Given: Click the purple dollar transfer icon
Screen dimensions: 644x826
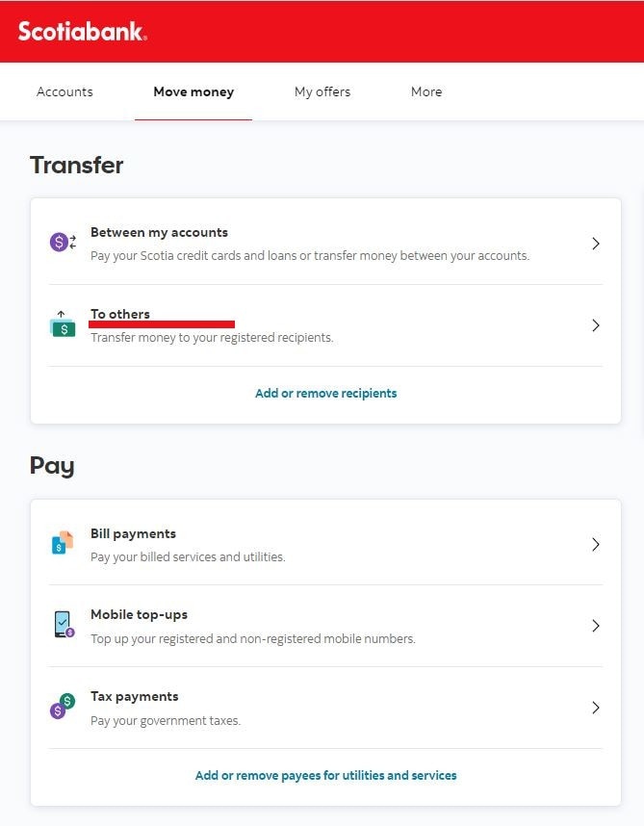Looking at the screenshot, I should click(63, 243).
